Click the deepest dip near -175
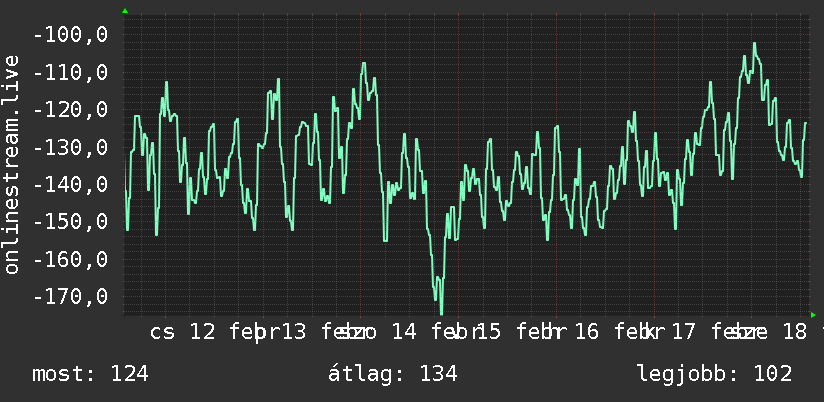This screenshot has height=402, width=824. [441, 312]
